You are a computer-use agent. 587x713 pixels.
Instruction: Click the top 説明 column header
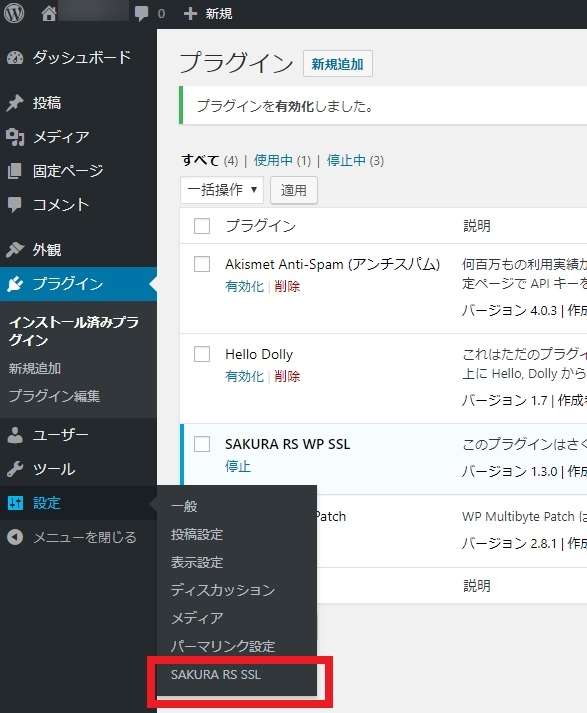tap(477, 226)
